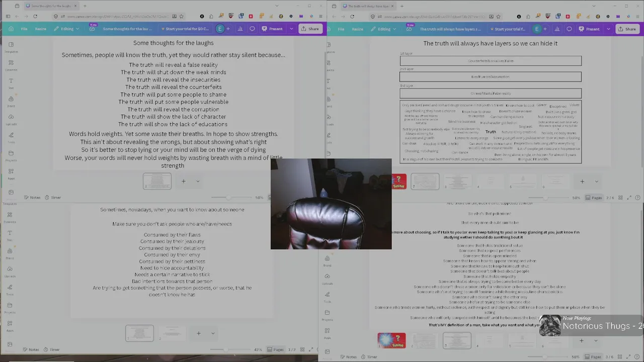Open Notes in lower-right window footer
Viewport: 644px width, 362px height.
pos(349,357)
